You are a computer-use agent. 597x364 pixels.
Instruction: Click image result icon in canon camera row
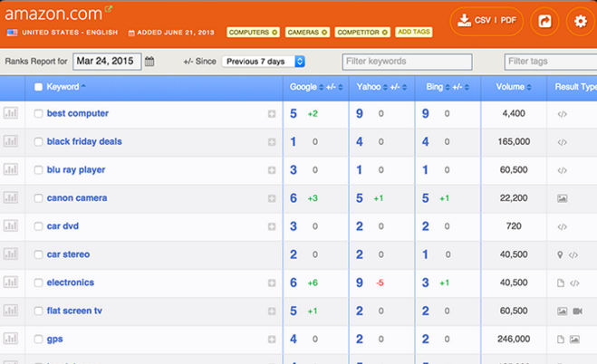[x=562, y=198]
